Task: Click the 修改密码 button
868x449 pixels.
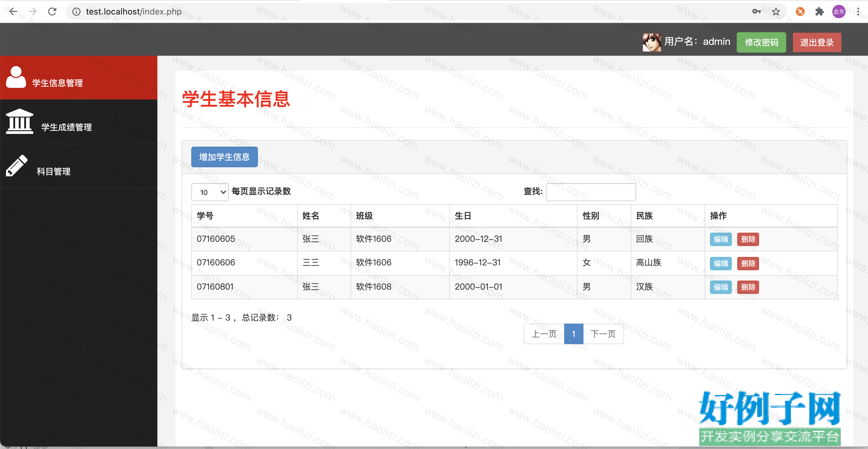Action: pos(761,42)
